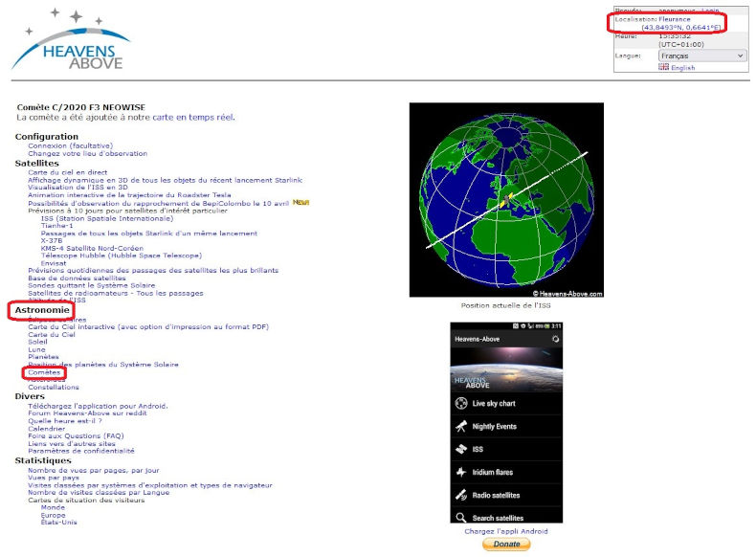
Task: Open Monde visitor map link
Action: (x=53, y=507)
